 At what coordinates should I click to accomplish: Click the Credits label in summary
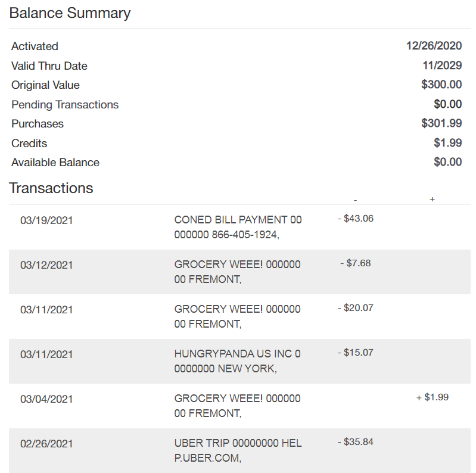click(x=29, y=144)
